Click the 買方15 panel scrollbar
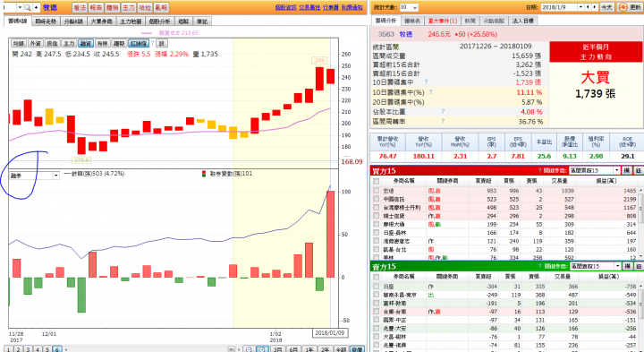This screenshot has height=352, width=644. tap(640, 222)
